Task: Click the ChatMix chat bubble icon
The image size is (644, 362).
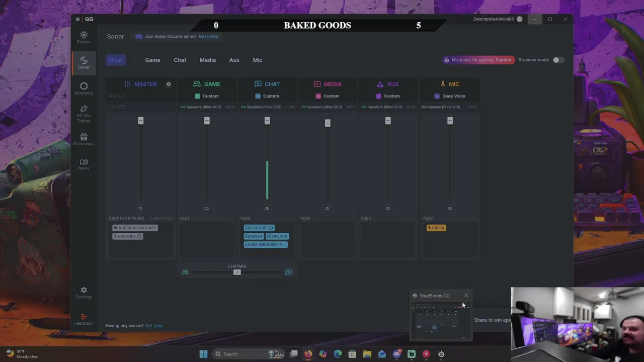Action: click(288, 272)
